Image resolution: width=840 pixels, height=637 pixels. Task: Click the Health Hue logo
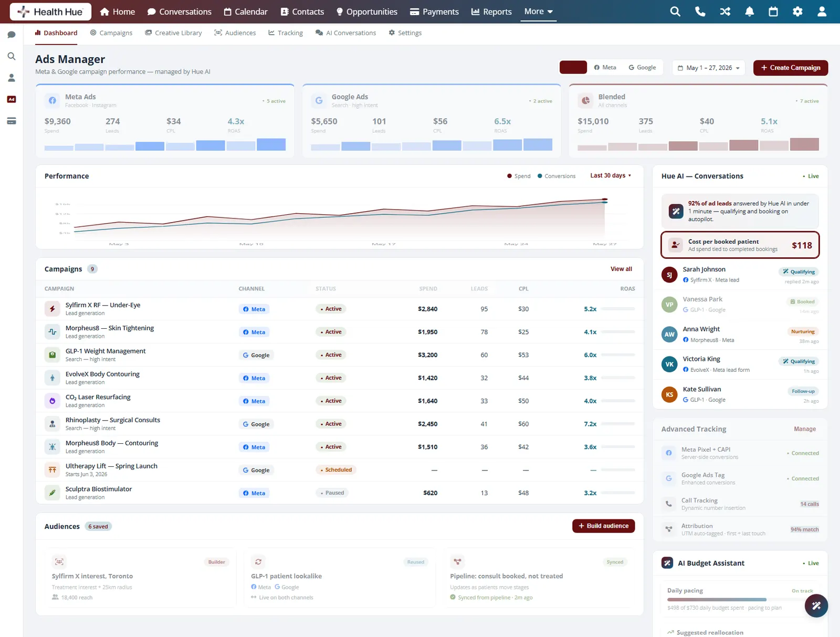(50, 12)
